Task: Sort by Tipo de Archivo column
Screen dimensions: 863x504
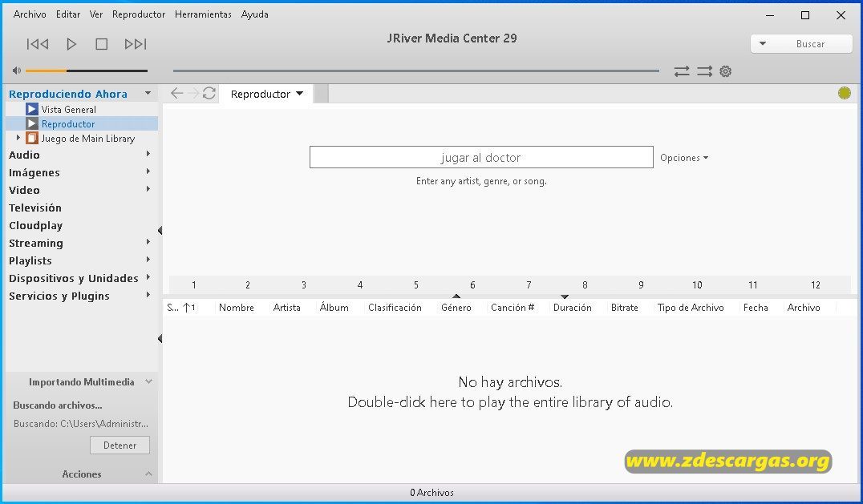Action: click(x=691, y=308)
